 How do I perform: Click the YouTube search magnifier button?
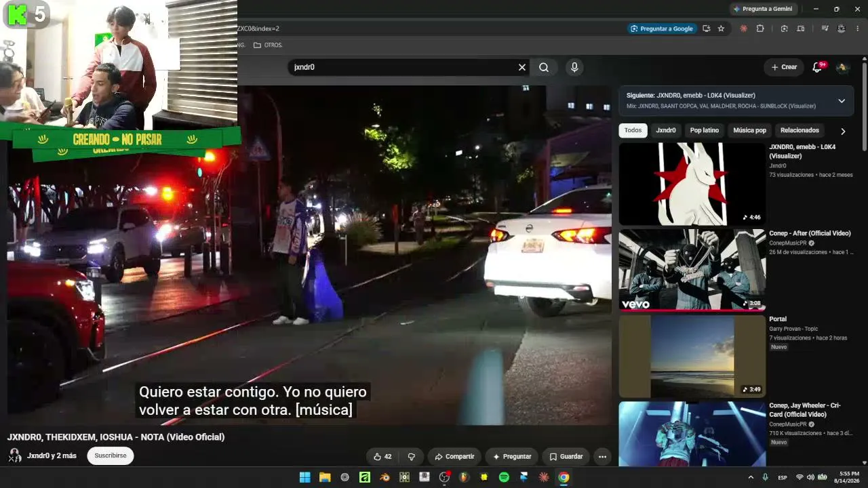(544, 67)
